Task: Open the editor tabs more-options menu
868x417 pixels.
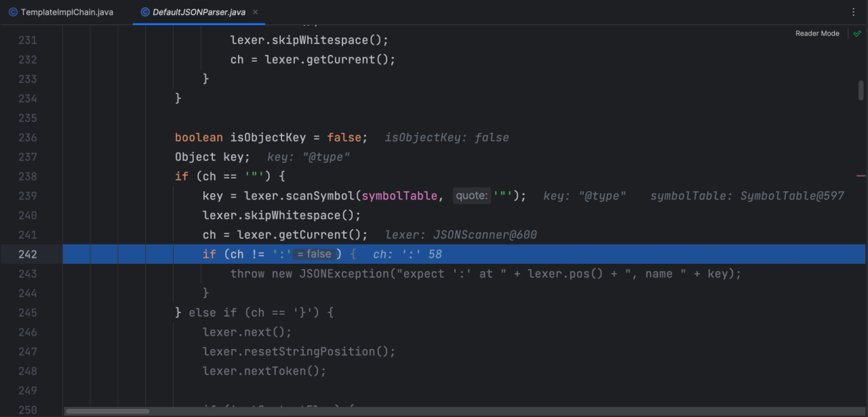Action: 853,12
